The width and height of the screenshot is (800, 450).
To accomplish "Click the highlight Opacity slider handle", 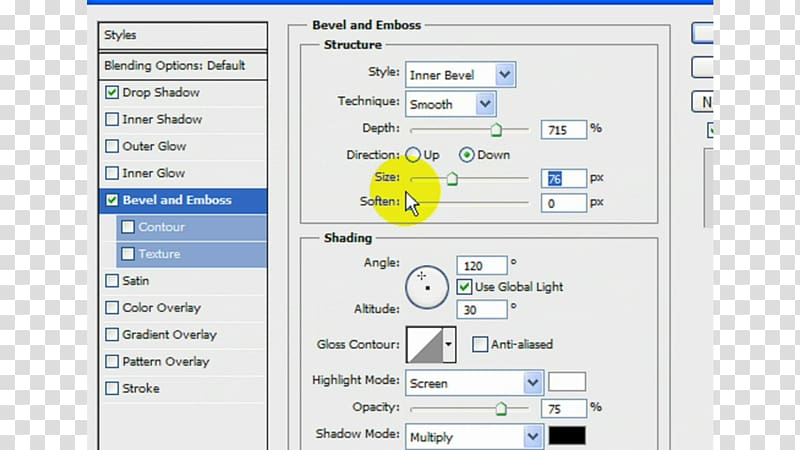I will [501, 408].
